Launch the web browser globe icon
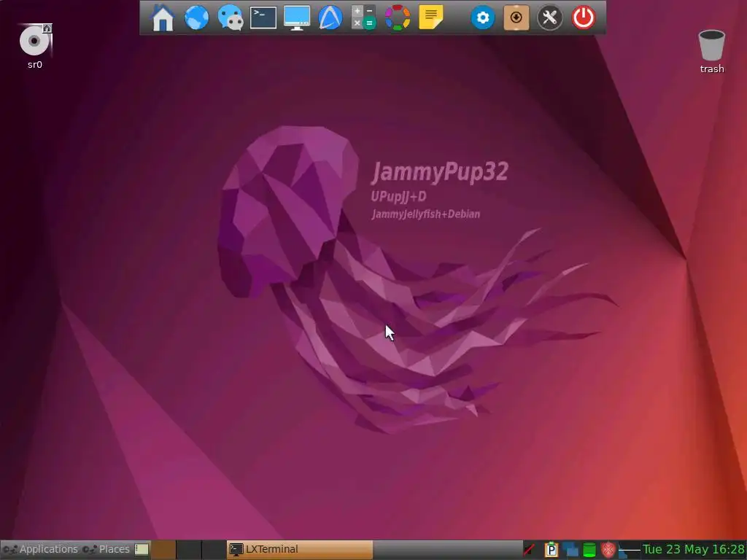 click(196, 17)
